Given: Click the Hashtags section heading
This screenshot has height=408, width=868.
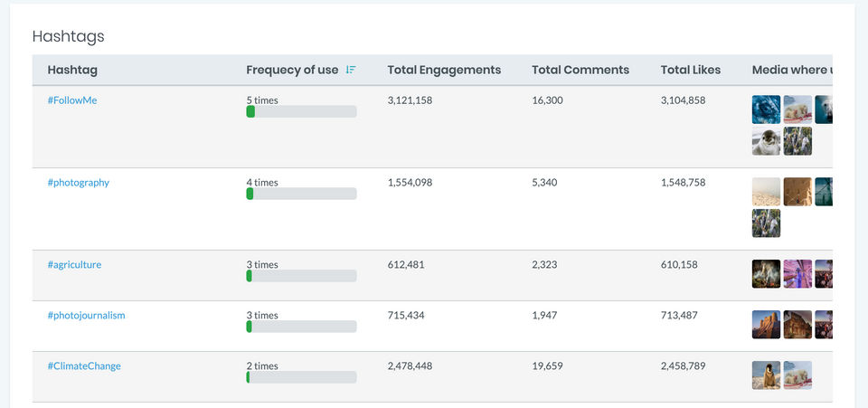Looking at the screenshot, I should (x=68, y=36).
